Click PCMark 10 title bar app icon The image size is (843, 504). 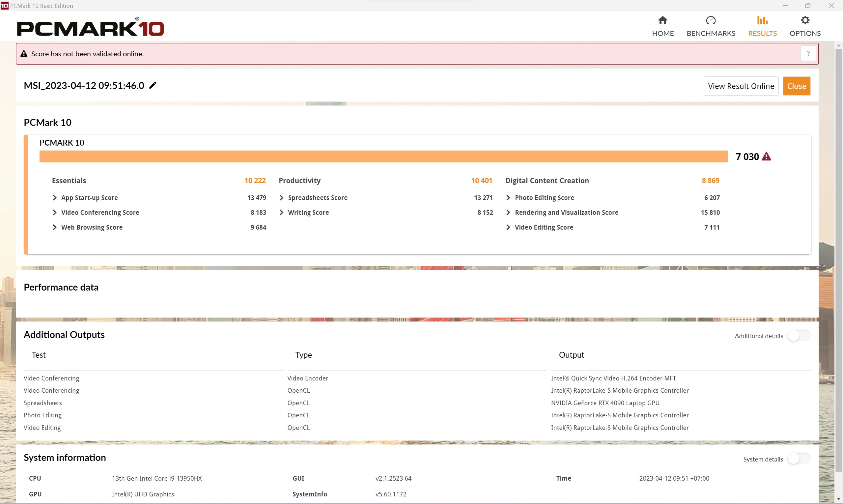[x=4, y=5]
